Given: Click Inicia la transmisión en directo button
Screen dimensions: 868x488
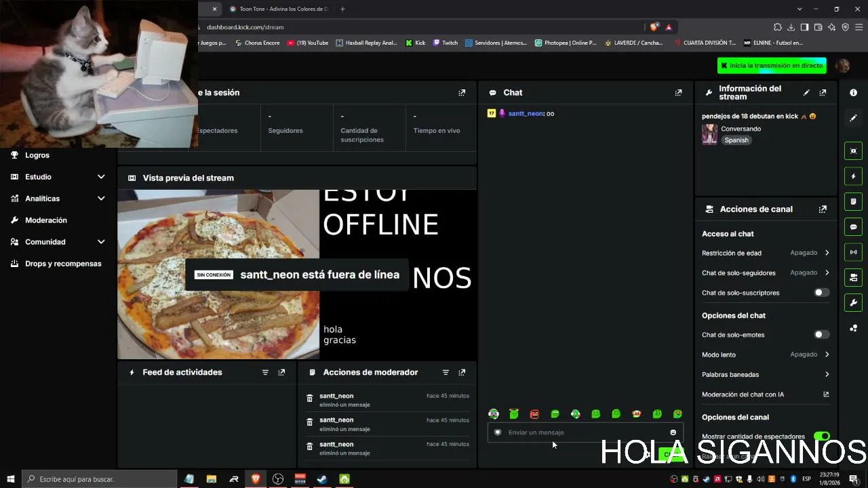Looking at the screenshot, I should pos(772,66).
